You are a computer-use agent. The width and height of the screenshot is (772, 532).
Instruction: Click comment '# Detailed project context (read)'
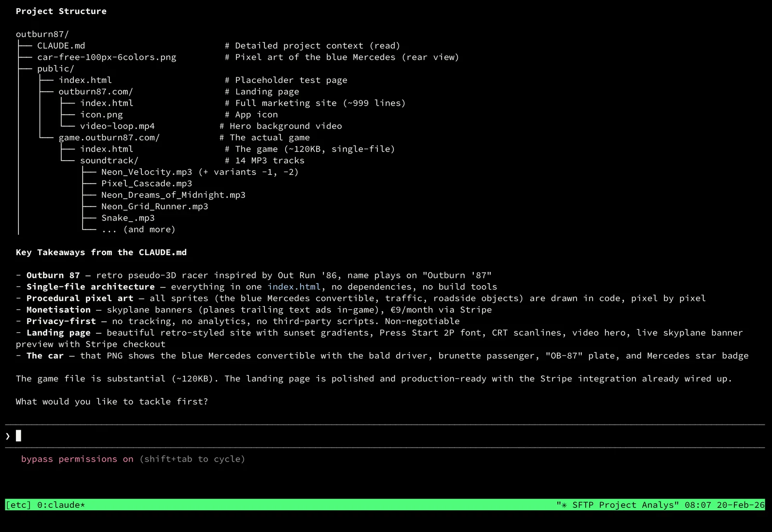[313, 46]
